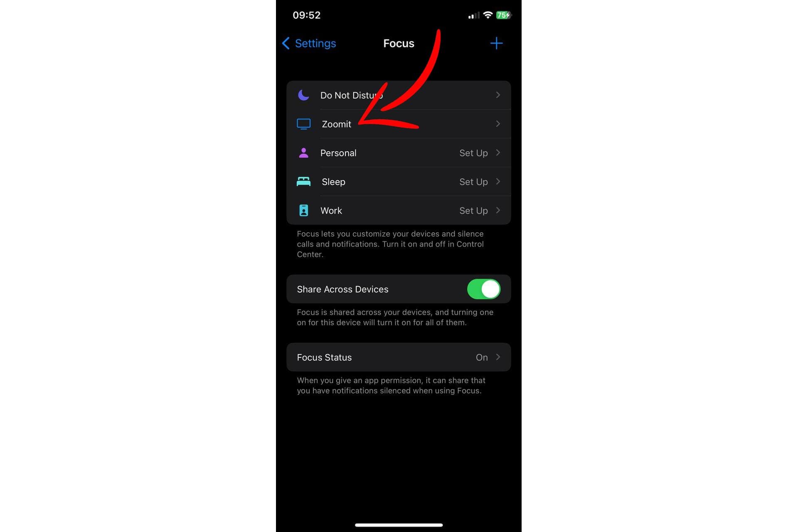
Task: Set Up Sleep focus mode
Action: point(473,181)
